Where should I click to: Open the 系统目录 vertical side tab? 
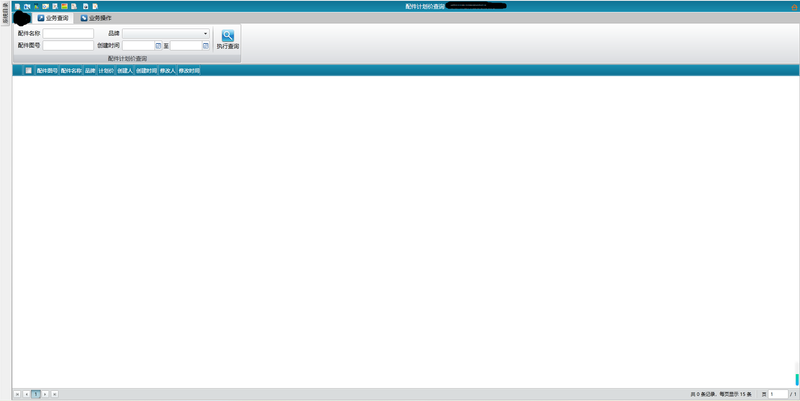5,13
